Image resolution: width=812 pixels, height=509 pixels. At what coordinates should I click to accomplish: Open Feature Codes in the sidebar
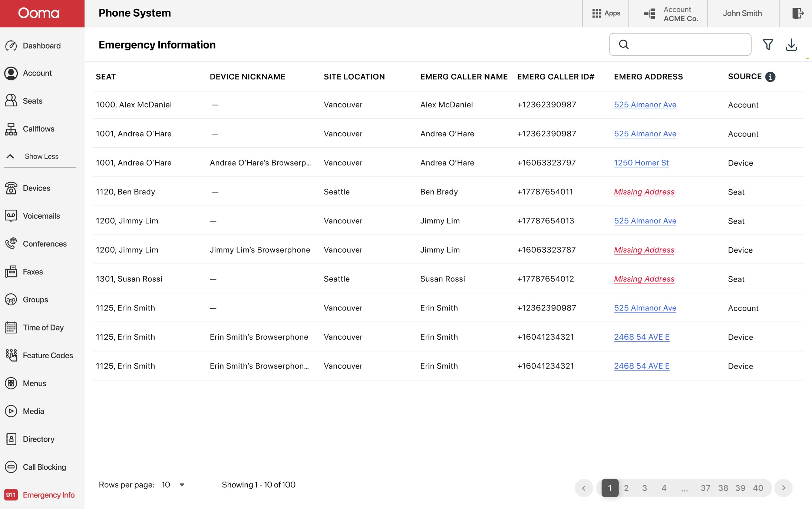click(47, 355)
